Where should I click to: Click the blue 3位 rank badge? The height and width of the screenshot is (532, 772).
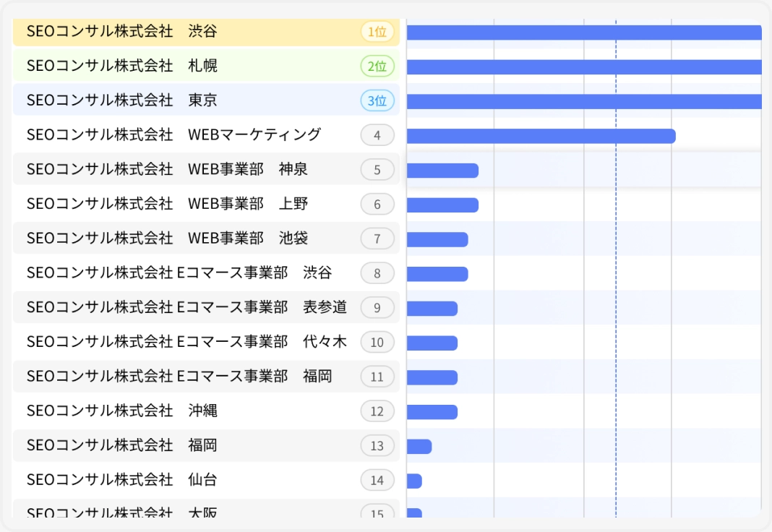coord(377,100)
